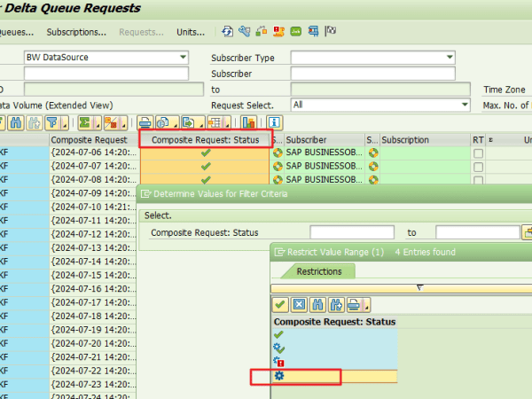
Task: Expand the Views dropdown arrow
Action: click(x=176, y=123)
